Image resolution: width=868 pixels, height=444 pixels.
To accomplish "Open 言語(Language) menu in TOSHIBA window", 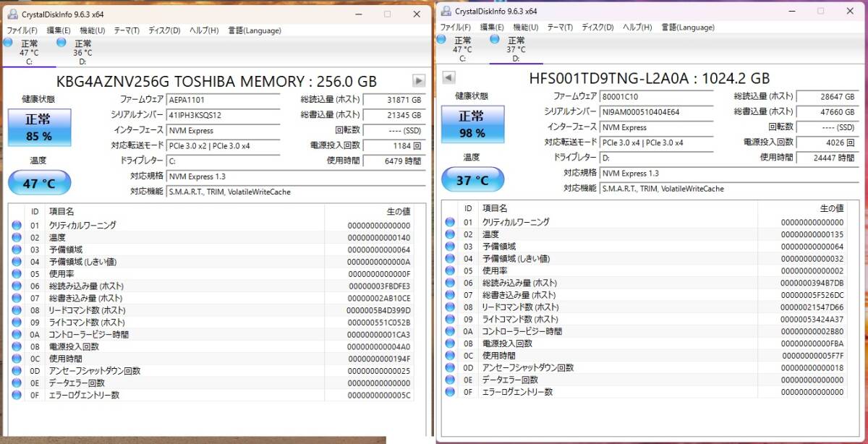I will pyautogui.click(x=254, y=30).
